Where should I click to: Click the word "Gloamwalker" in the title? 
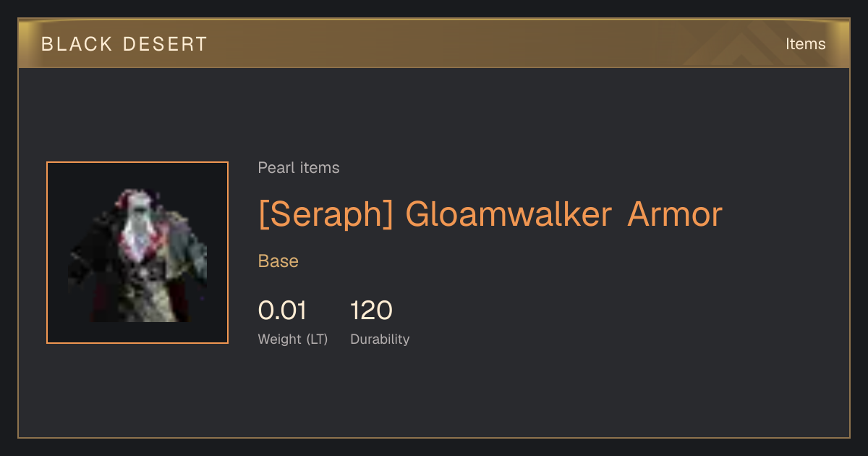click(509, 214)
